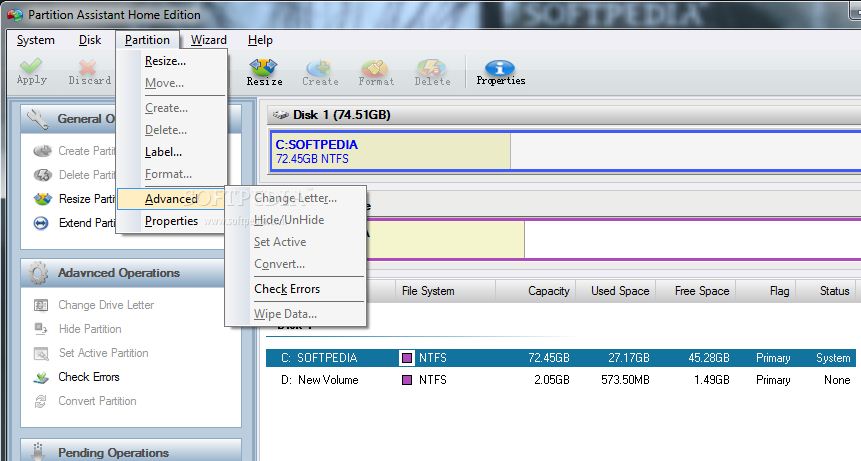Image resolution: width=861 pixels, height=461 pixels.
Task: Click the 45.28GB free space value
Action: pos(709,358)
